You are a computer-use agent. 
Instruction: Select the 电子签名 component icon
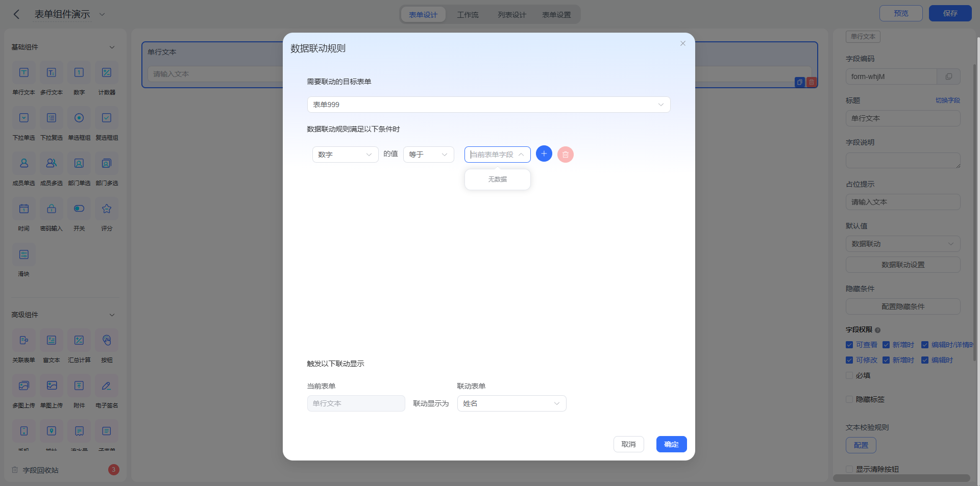coord(107,386)
